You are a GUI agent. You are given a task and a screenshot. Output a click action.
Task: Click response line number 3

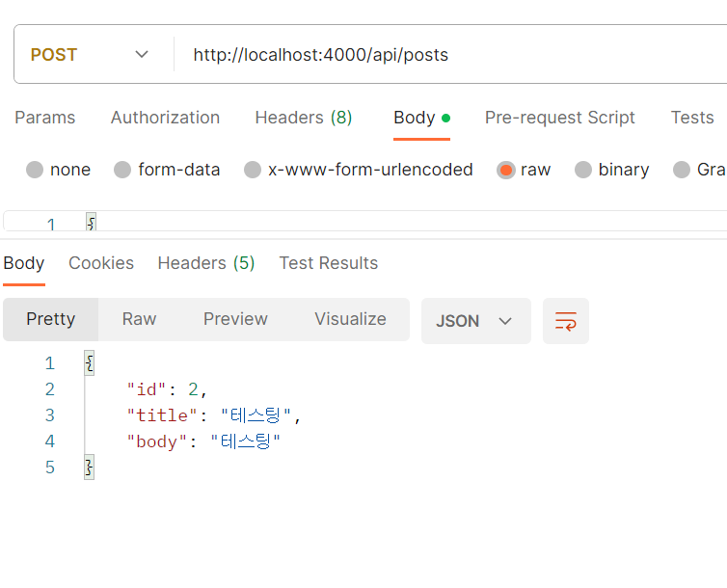pyautogui.click(x=50, y=415)
